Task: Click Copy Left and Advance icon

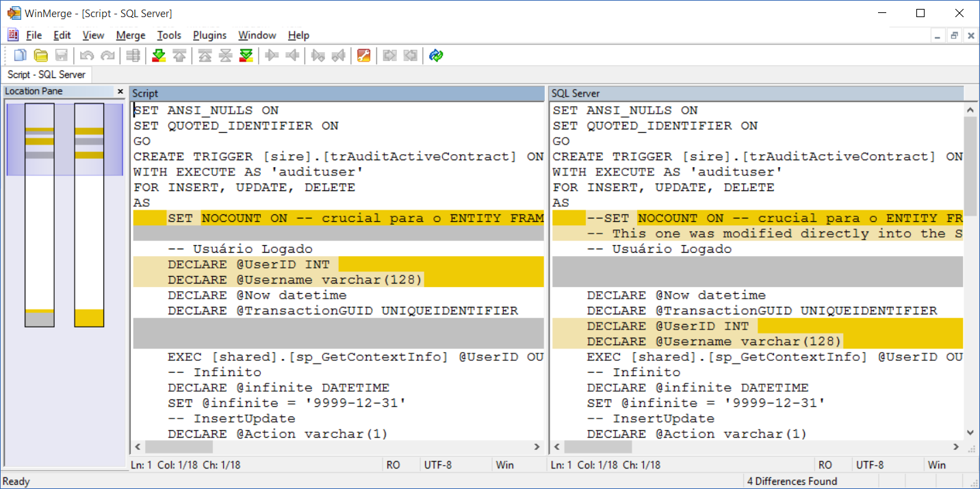Action: [x=338, y=56]
